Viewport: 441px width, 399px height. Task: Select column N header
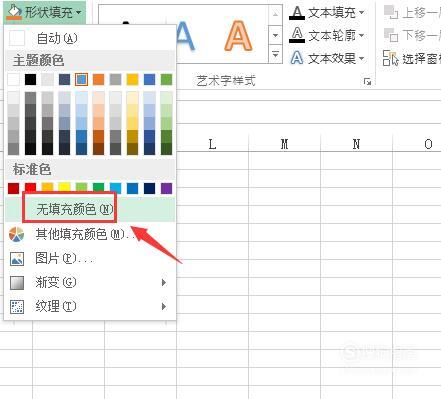tap(356, 144)
